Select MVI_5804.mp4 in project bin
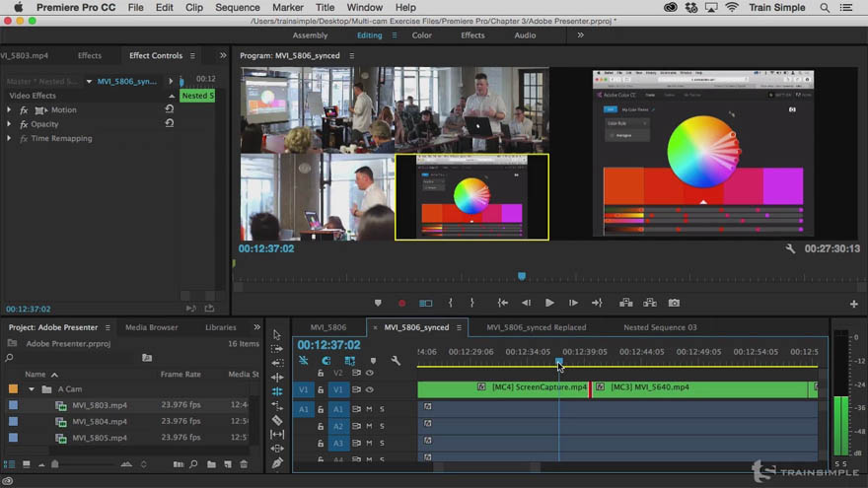This screenshot has width=868, height=488. pyautogui.click(x=100, y=422)
